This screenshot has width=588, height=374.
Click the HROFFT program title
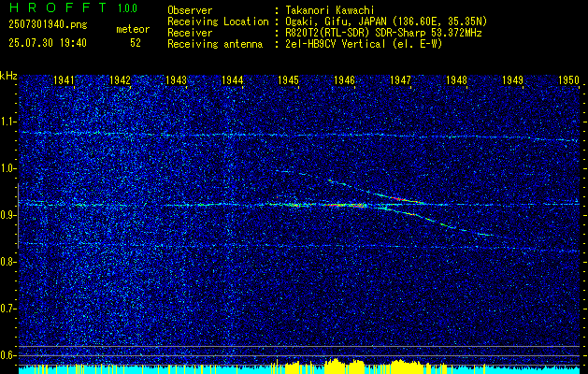point(58,7)
